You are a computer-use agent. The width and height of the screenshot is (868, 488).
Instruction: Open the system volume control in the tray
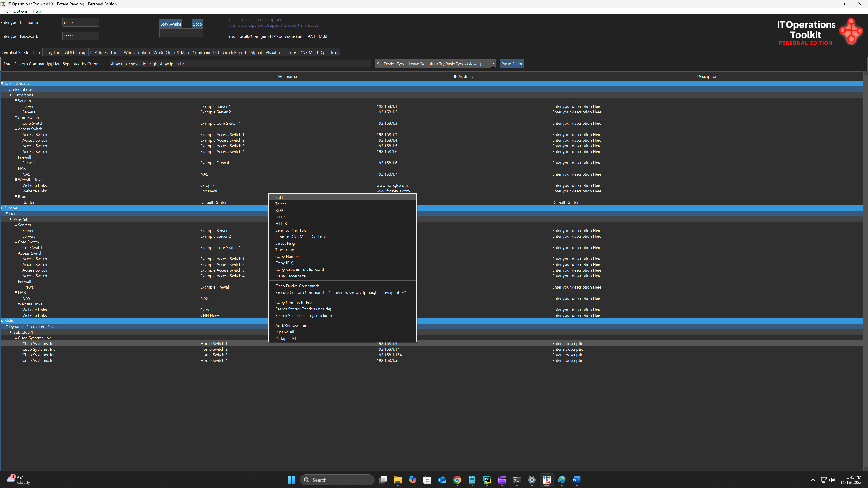pyautogui.click(x=832, y=480)
